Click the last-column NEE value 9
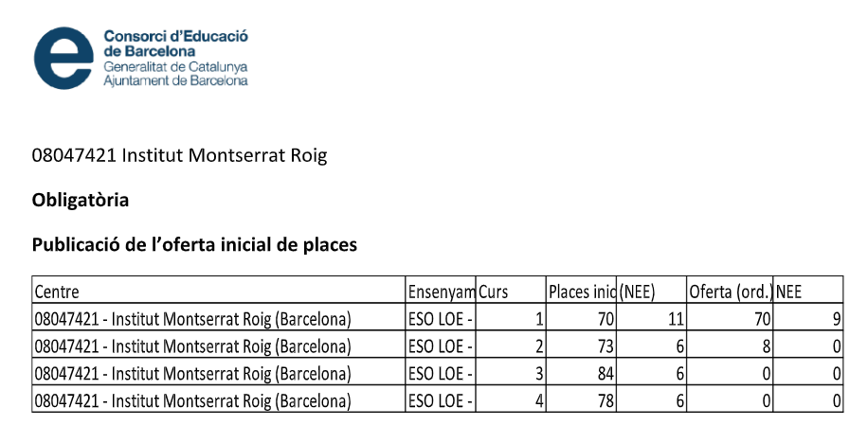 pos(836,319)
